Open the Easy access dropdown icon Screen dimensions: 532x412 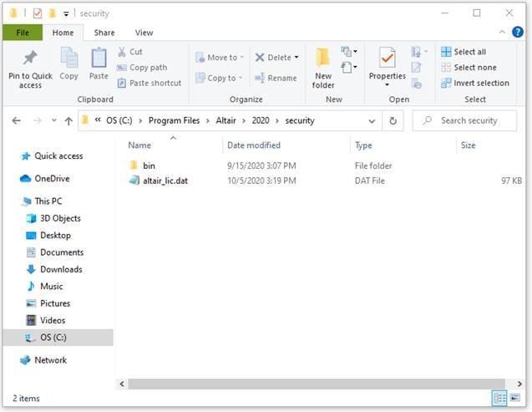pyautogui.click(x=349, y=67)
